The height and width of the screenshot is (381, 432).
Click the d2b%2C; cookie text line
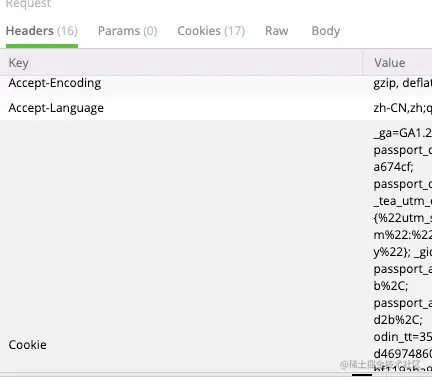(398, 320)
